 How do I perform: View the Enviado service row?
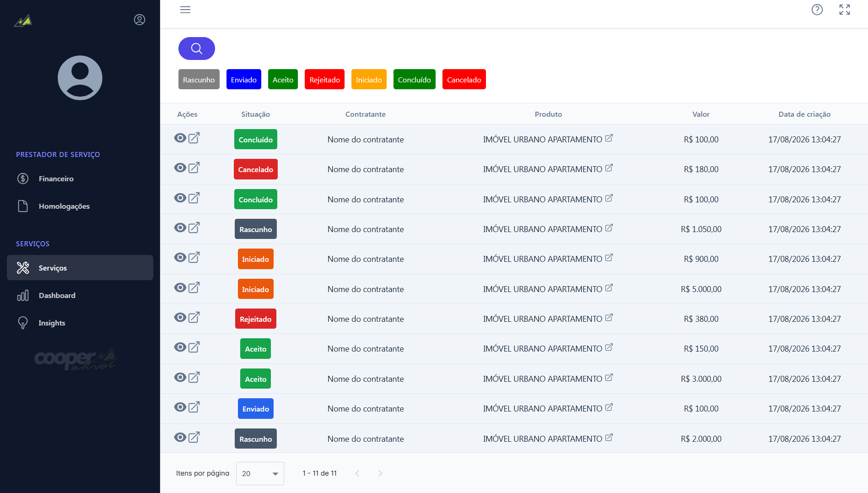pos(180,407)
